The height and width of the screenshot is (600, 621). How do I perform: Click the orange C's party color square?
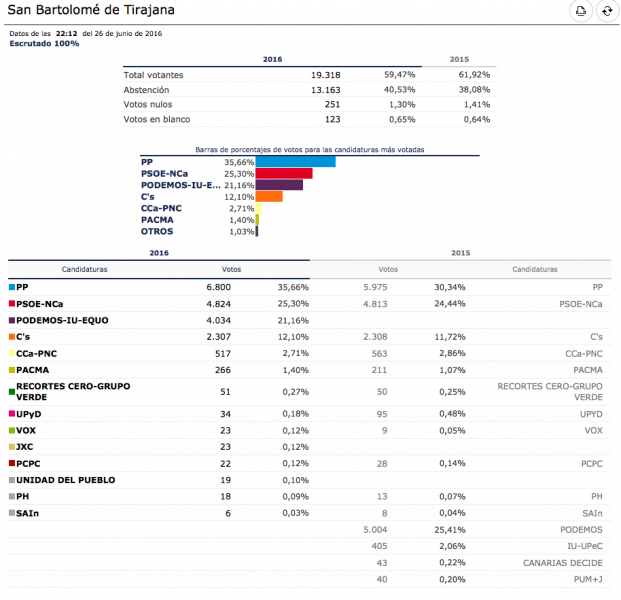click(x=12, y=337)
